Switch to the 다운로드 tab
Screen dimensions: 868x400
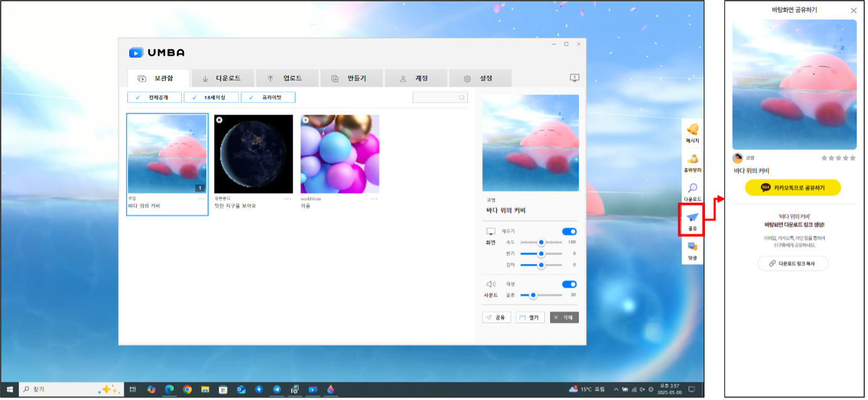click(223, 78)
